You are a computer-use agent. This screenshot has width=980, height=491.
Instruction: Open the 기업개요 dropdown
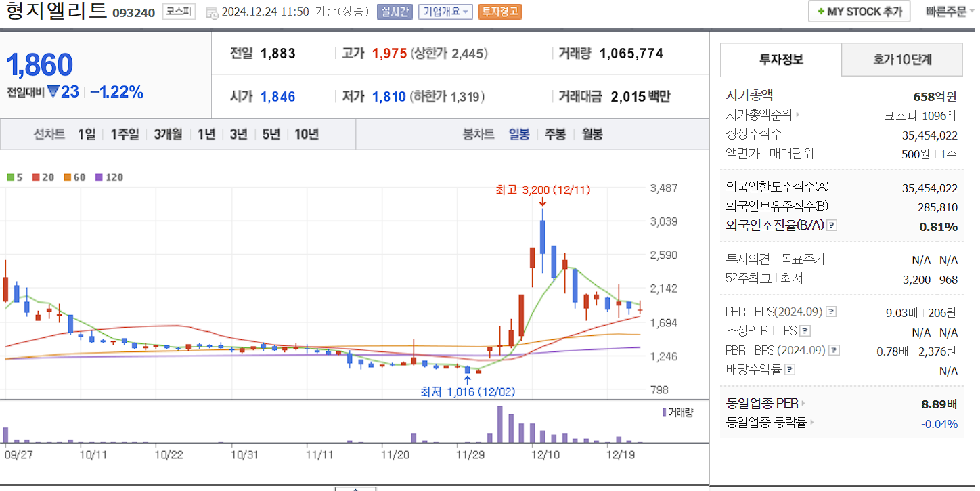pos(447,12)
